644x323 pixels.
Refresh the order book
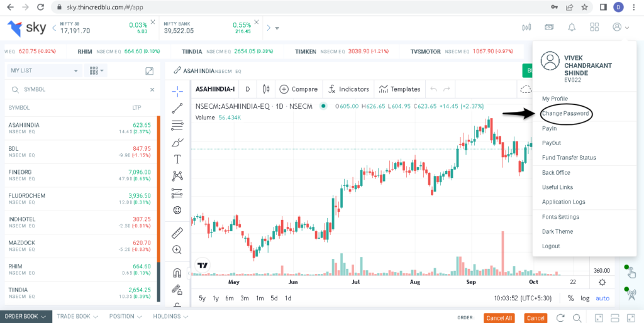(x=560, y=318)
